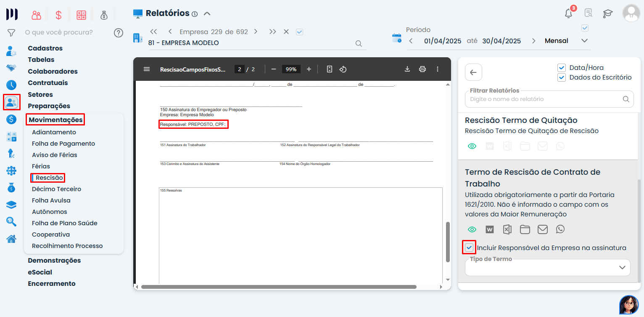Viewport: 644px width, 317px height.
Task: Export Termo de Rescisão to Word
Action: [x=489, y=229]
